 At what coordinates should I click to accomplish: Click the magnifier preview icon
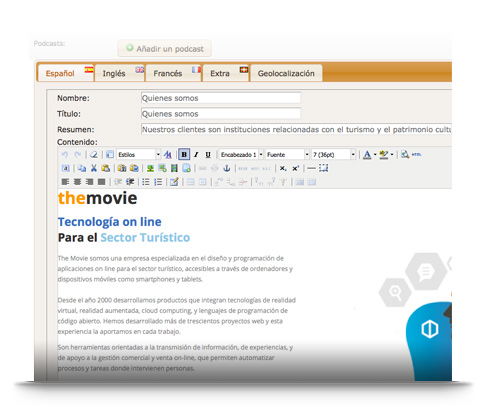(x=405, y=155)
